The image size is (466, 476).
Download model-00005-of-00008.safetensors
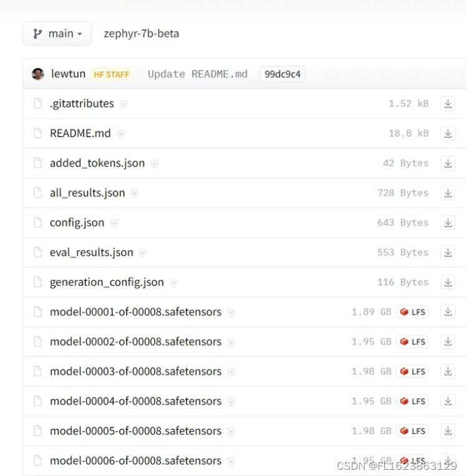tap(448, 431)
